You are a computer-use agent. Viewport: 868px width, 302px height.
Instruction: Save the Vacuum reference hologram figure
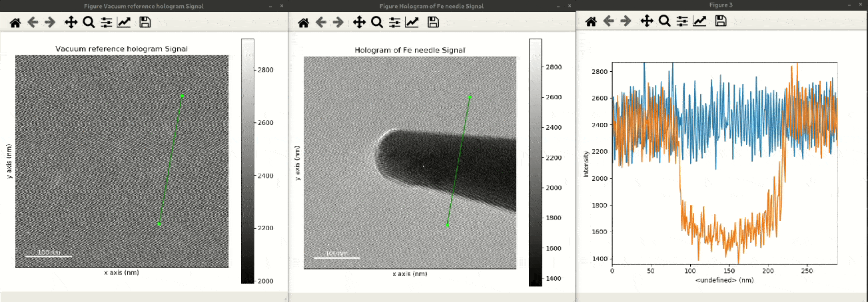pos(145,23)
